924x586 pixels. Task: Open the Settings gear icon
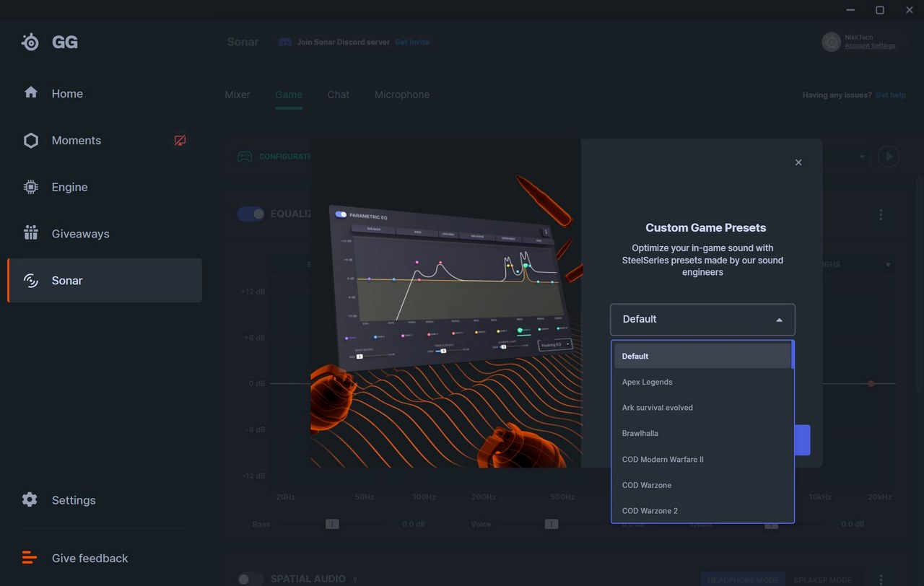coord(30,499)
